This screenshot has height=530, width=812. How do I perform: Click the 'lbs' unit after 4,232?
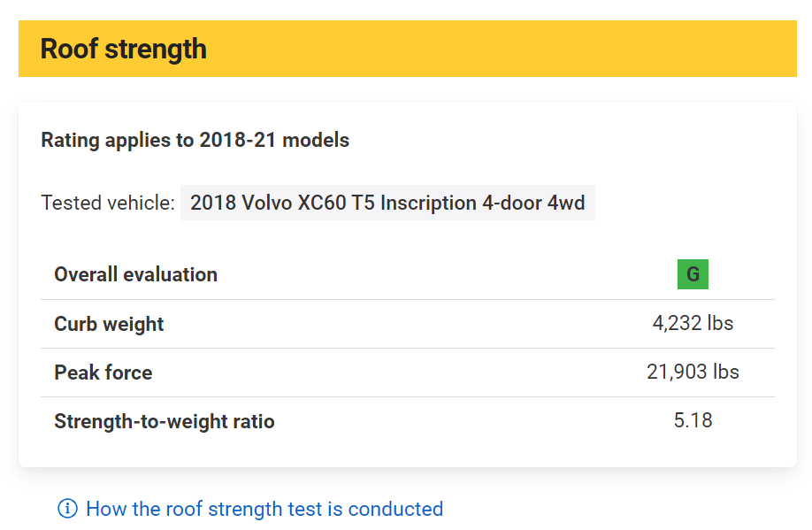[720, 323]
